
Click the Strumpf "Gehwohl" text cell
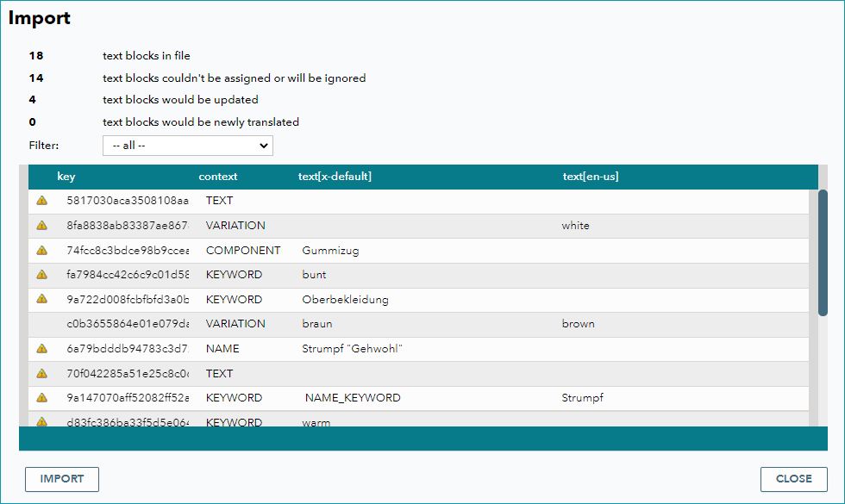point(352,349)
